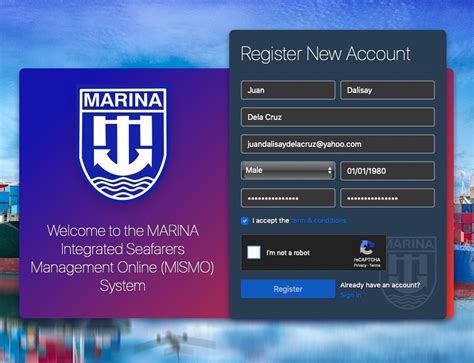Tick the I'm not a robot checkbox
Viewport: 474px width, 363px height.
[x=254, y=252]
